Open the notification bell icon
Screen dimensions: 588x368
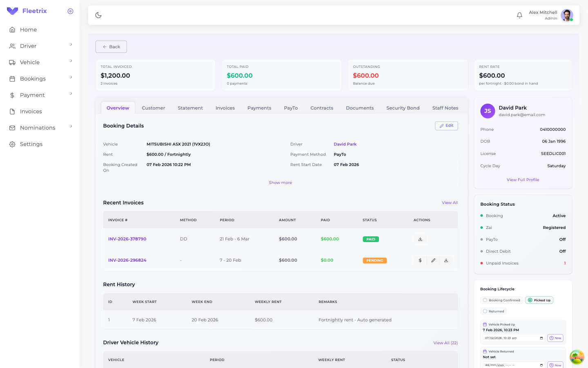pos(519,15)
